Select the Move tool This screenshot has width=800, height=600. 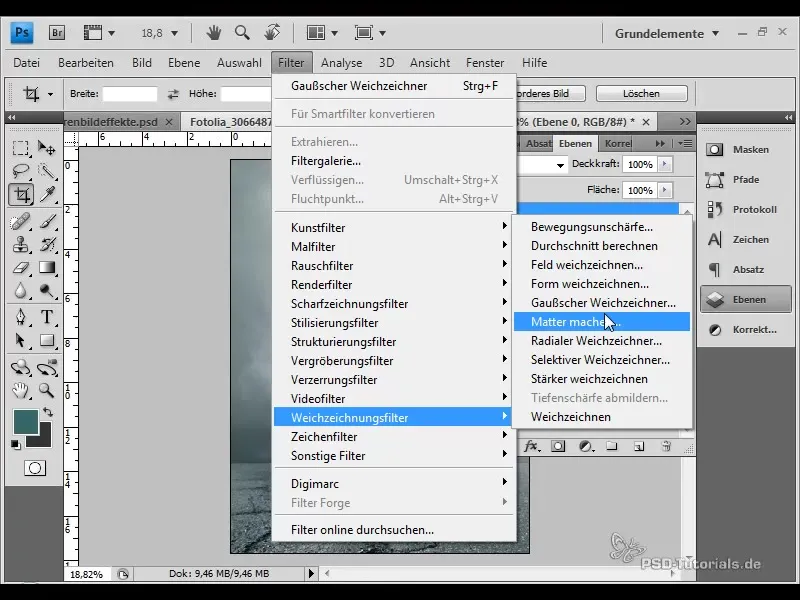coord(47,148)
